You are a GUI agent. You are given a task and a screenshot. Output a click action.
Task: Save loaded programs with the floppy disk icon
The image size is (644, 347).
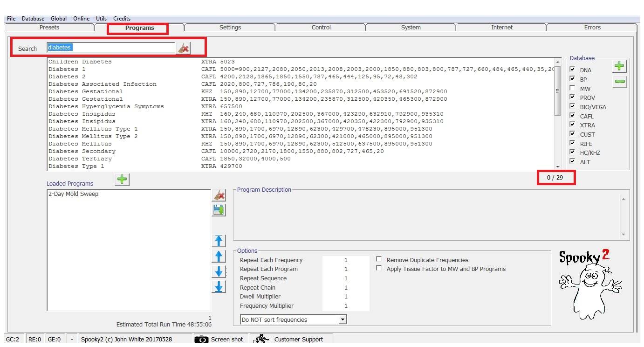219,210
